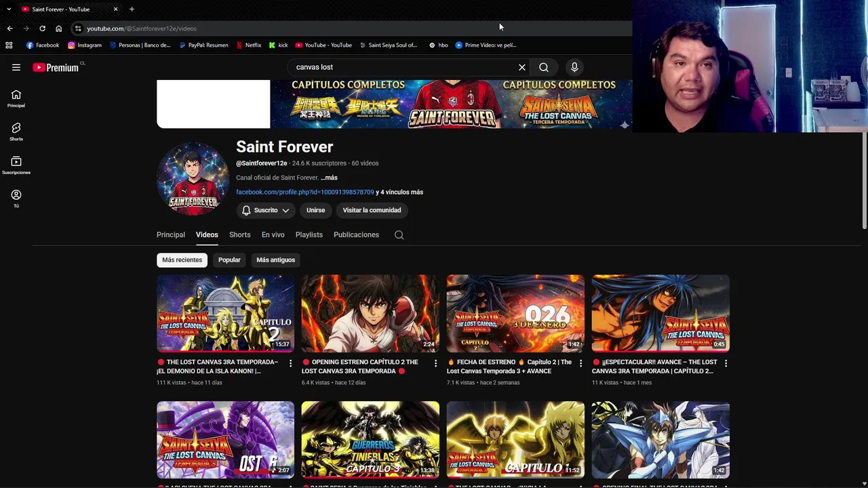Open the Tú profile sidebar icon

point(16,199)
